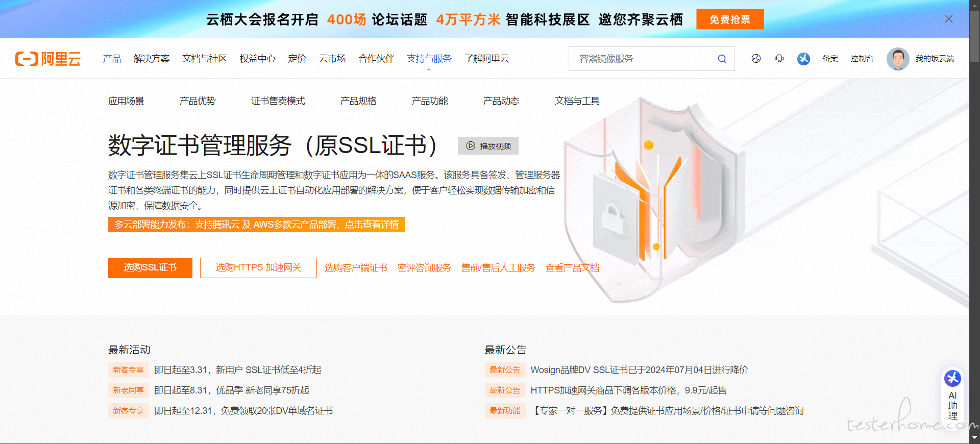Open the 专家一对一服务 announcement

point(667,411)
